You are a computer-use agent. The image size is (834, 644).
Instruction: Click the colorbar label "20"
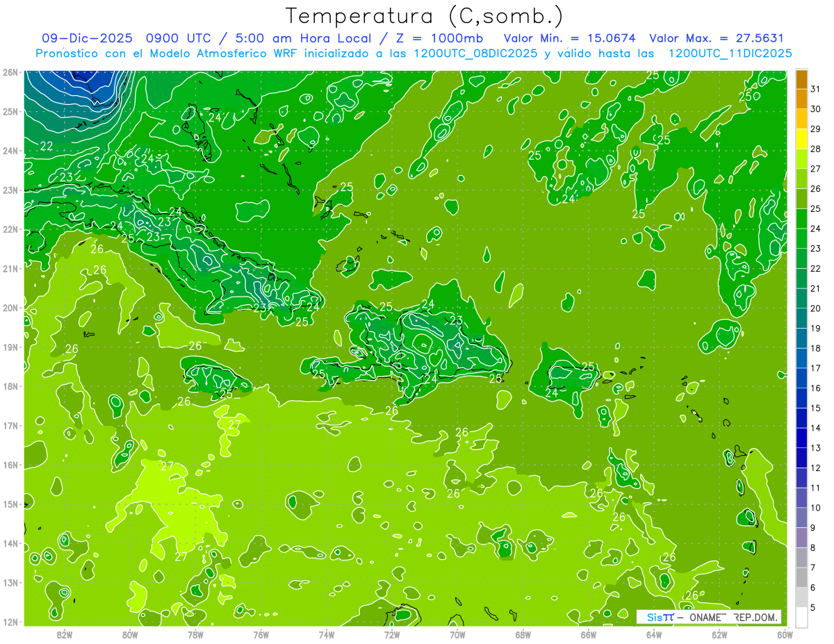(x=815, y=308)
